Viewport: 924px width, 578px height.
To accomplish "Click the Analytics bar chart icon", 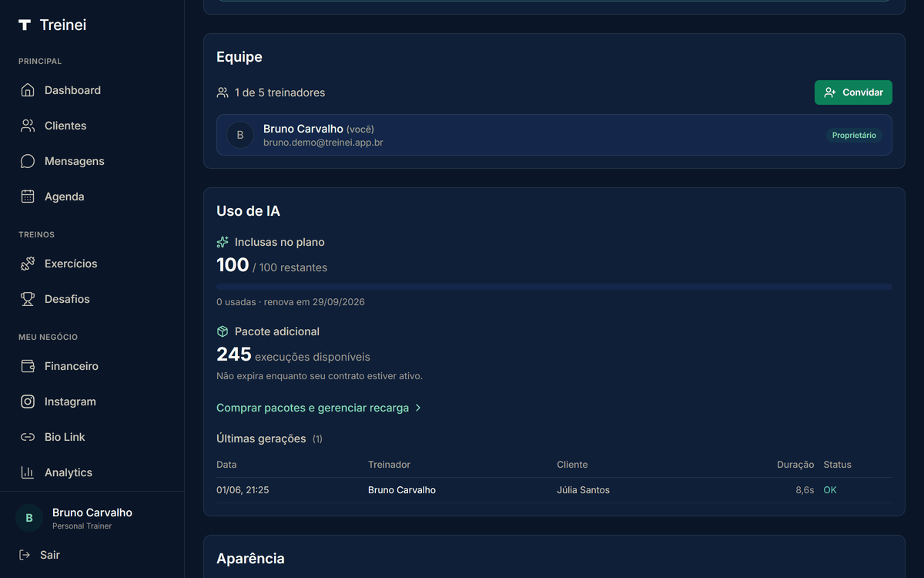I will [x=28, y=472].
